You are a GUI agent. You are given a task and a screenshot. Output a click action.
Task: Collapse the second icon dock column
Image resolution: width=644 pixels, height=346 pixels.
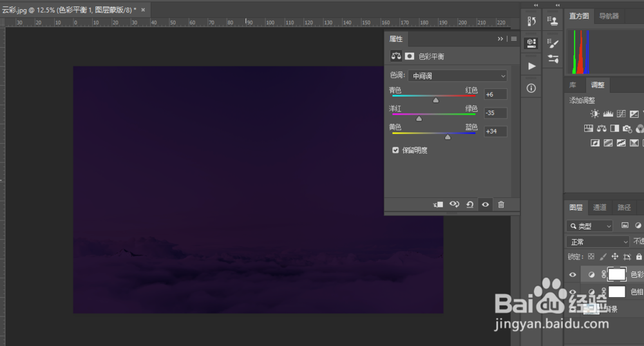(x=557, y=5)
